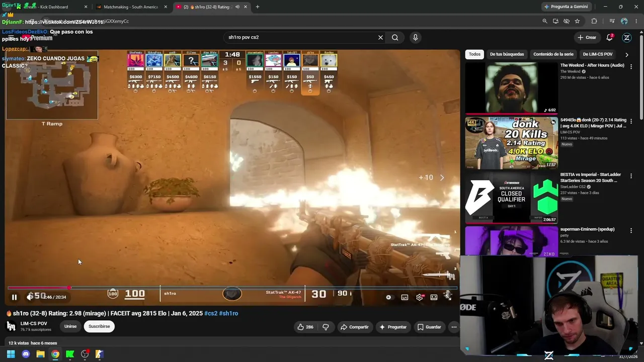
Task: Open the #cs2 hashtag link
Action: [x=211, y=313]
